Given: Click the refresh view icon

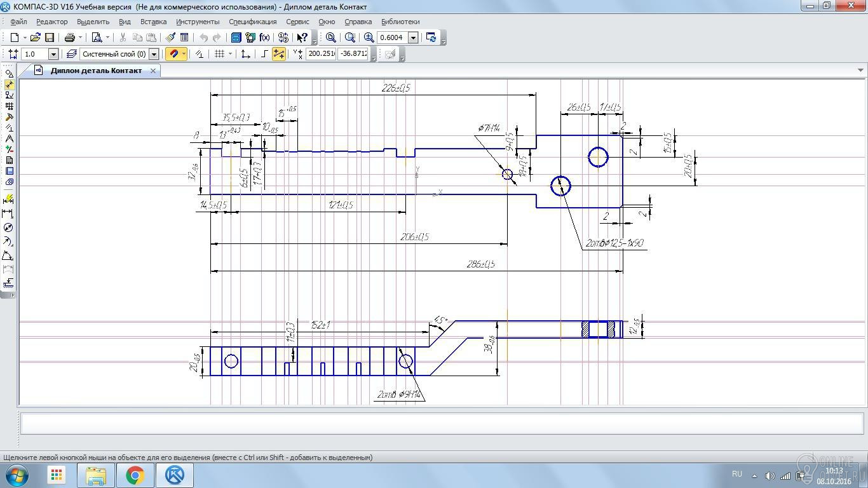Looking at the screenshot, I should [x=431, y=37].
